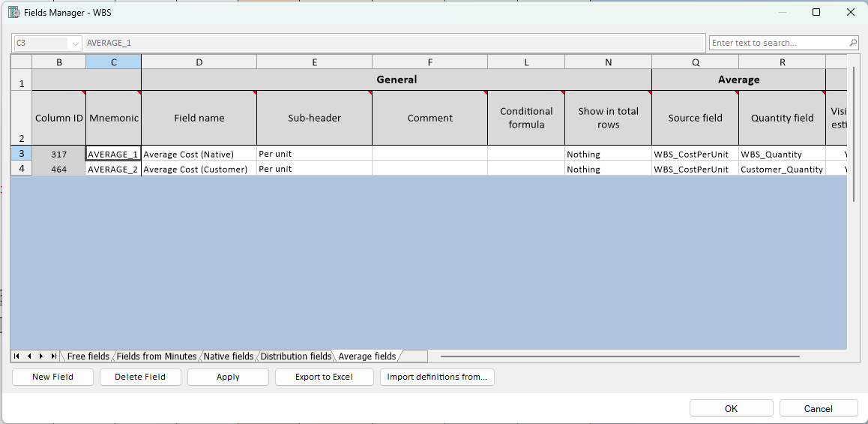The image size is (868, 424).
Task: Click next sheet tab arrow
Action: click(41, 356)
